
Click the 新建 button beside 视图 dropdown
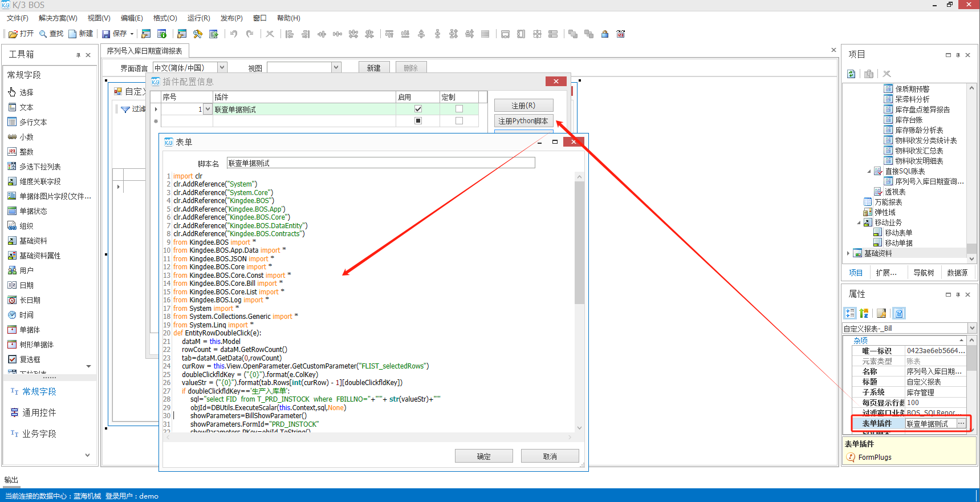pos(374,68)
